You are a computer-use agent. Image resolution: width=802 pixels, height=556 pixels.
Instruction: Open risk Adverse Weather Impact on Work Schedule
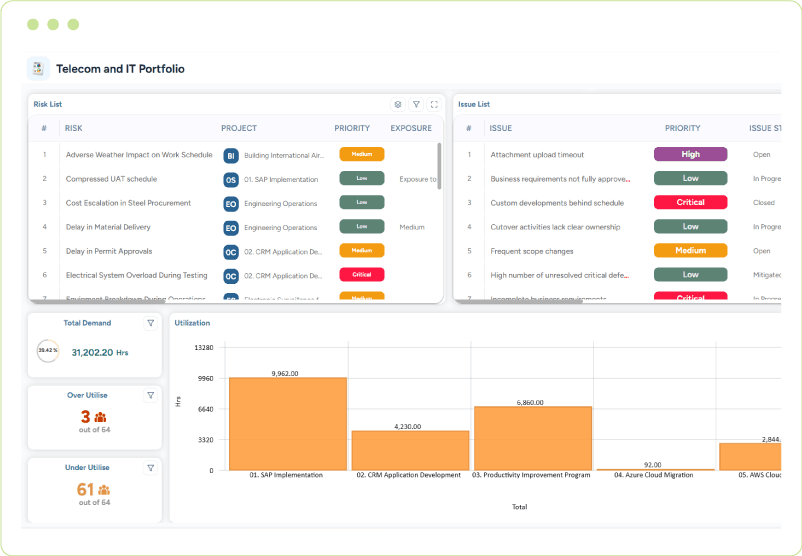[139, 155]
